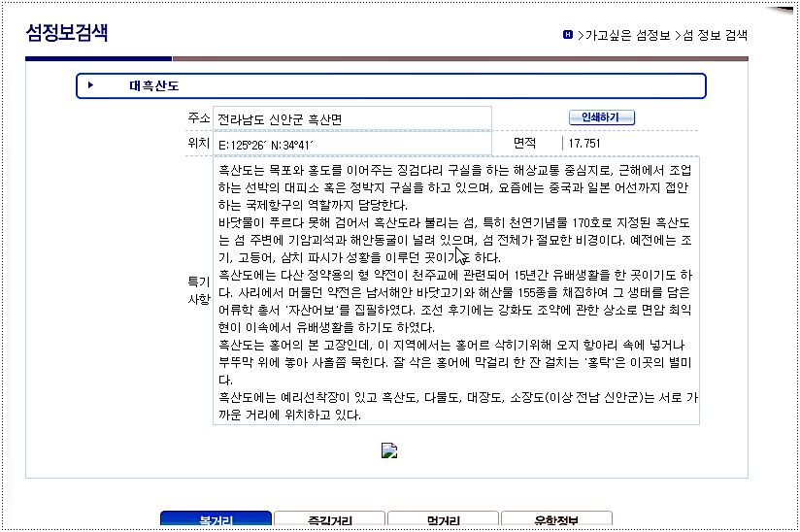Click the 면적 label

pos(524,143)
